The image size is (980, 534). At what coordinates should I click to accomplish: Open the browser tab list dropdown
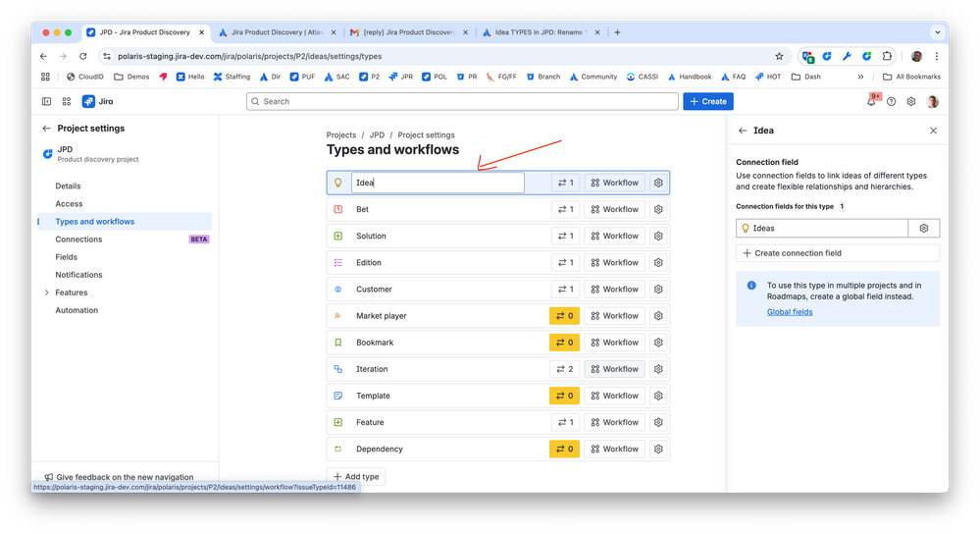938,32
